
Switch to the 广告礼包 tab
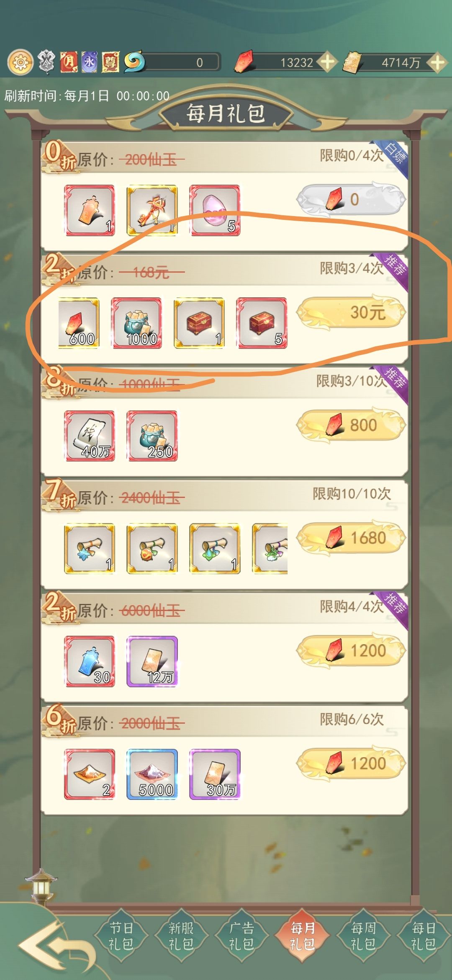point(241,936)
